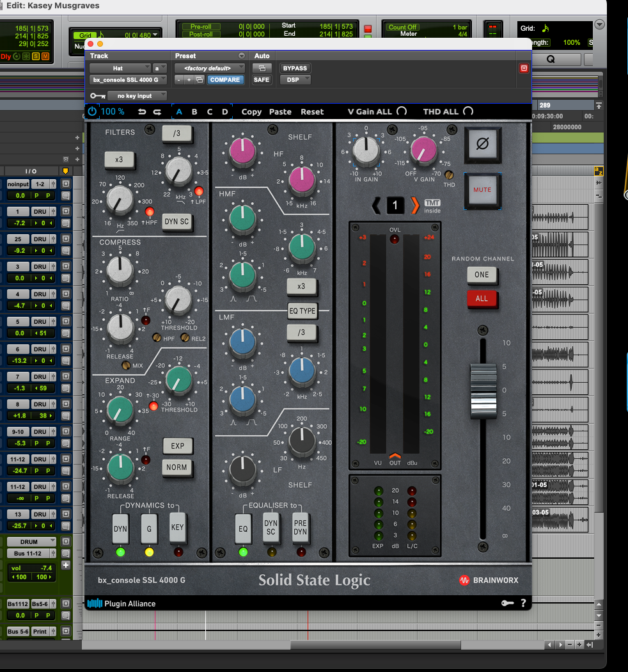Open the Hat track selector dropdown
This screenshot has width=628, height=672.
[120, 68]
